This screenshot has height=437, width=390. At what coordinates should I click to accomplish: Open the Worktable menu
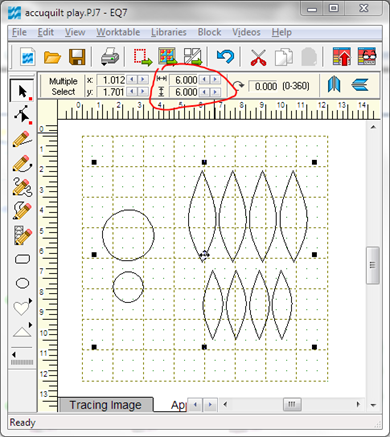[118, 32]
